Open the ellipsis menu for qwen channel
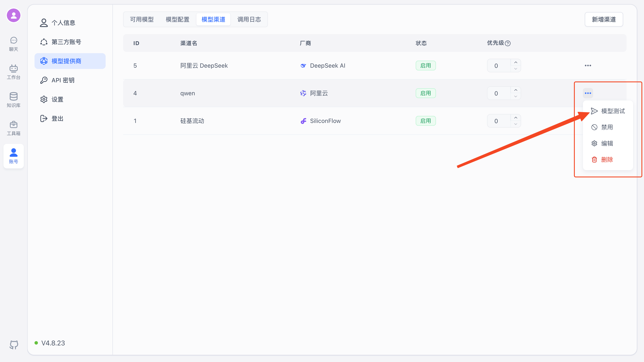644x362 pixels. [588, 93]
